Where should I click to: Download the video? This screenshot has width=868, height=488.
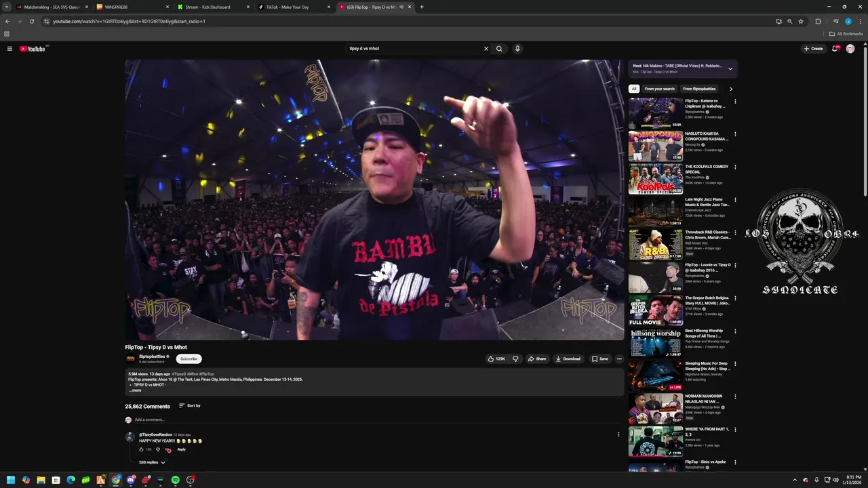click(x=568, y=359)
